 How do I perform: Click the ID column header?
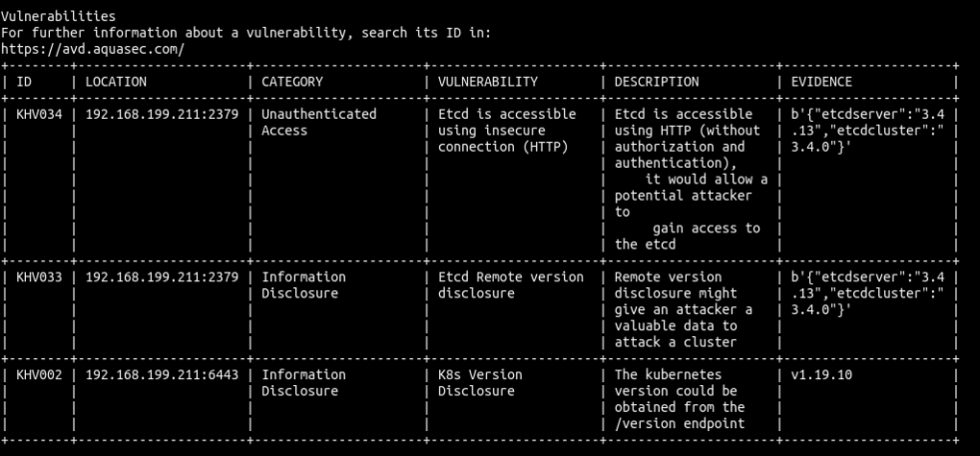pos(25,82)
